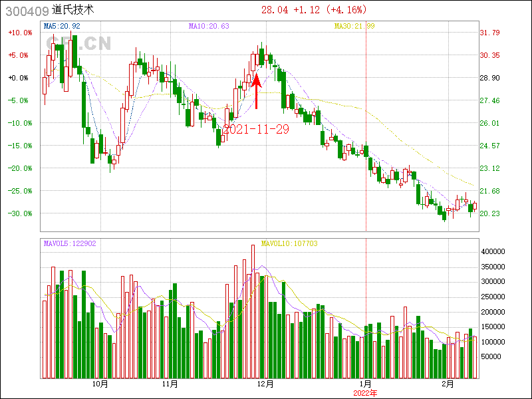Click the 2月 label on time axis

[449, 384]
